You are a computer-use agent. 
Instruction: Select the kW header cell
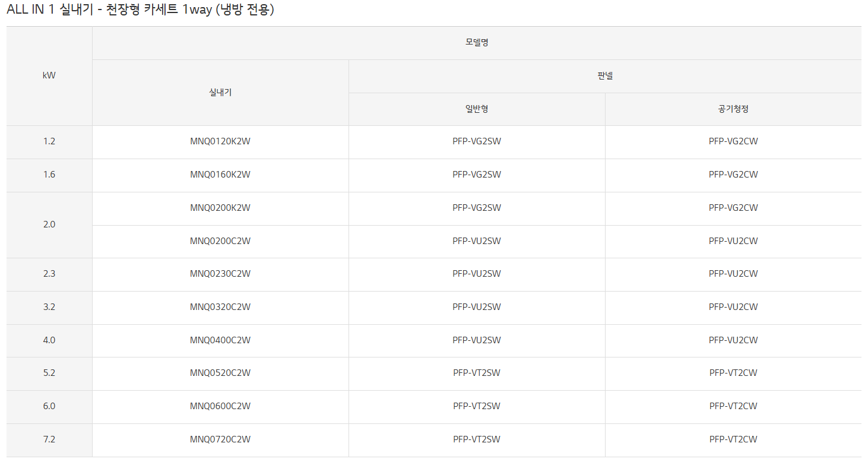[49, 76]
